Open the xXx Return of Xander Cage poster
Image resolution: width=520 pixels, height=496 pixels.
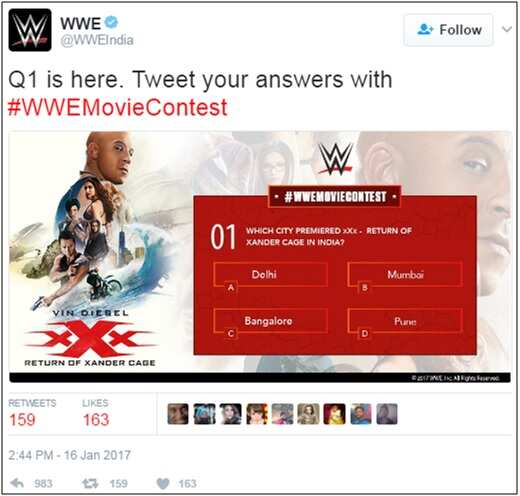point(90,250)
